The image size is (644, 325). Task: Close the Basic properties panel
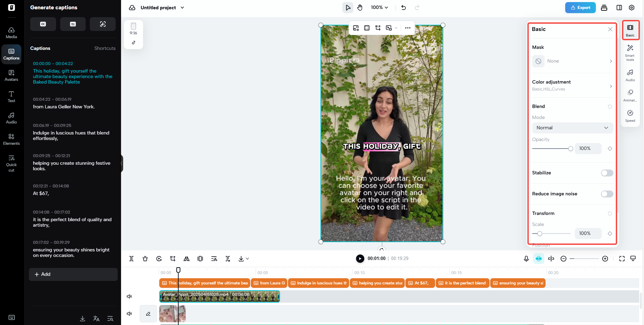[x=610, y=29]
